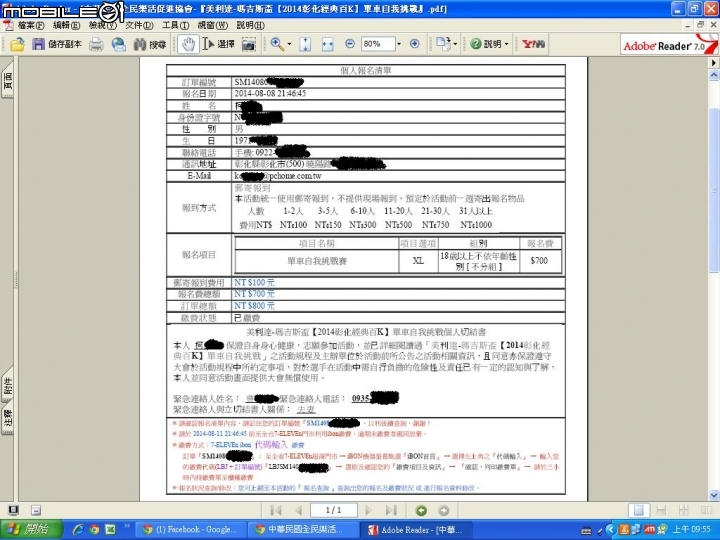Switch to 中華民國全民樂活 Chrome taskbar window
The height and width of the screenshot is (540, 720).
point(303,529)
